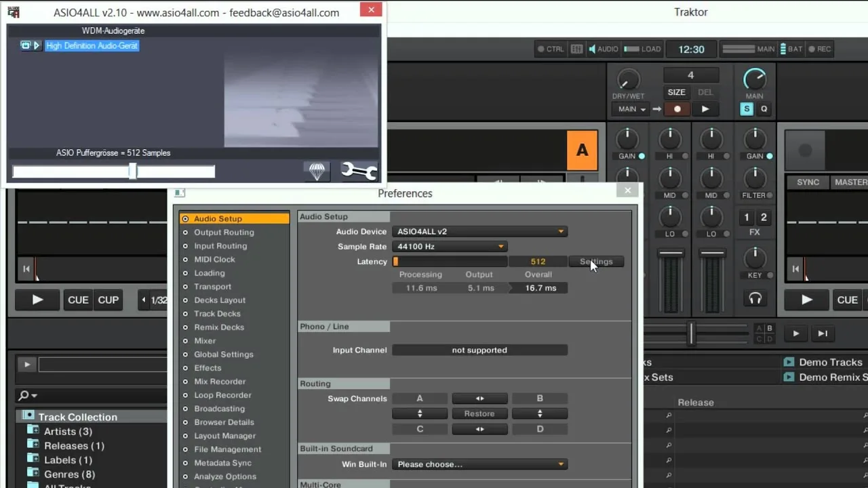The width and height of the screenshot is (868, 488).
Task: Open ASIO4ALL advanced wrench settings
Action: [x=359, y=171]
